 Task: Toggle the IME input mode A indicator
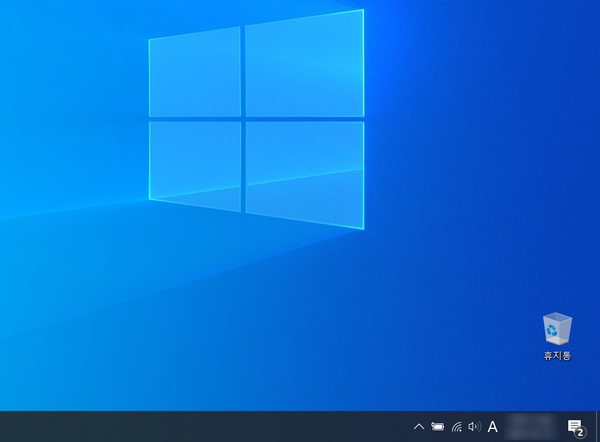[x=492, y=427]
